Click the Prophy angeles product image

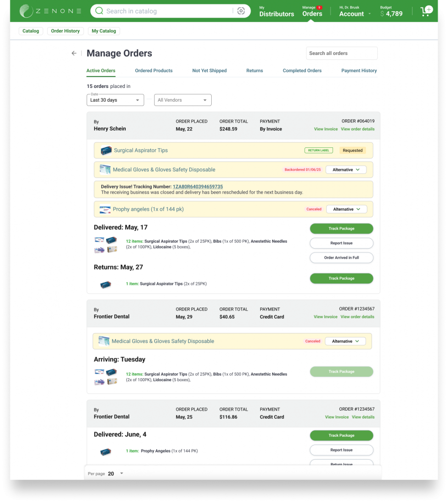[x=105, y=209]
